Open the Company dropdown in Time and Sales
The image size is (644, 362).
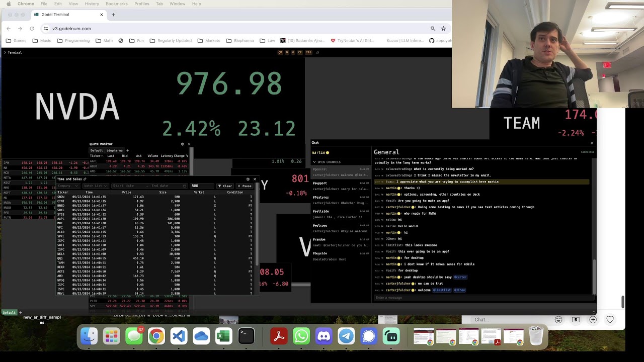(69, 186)
